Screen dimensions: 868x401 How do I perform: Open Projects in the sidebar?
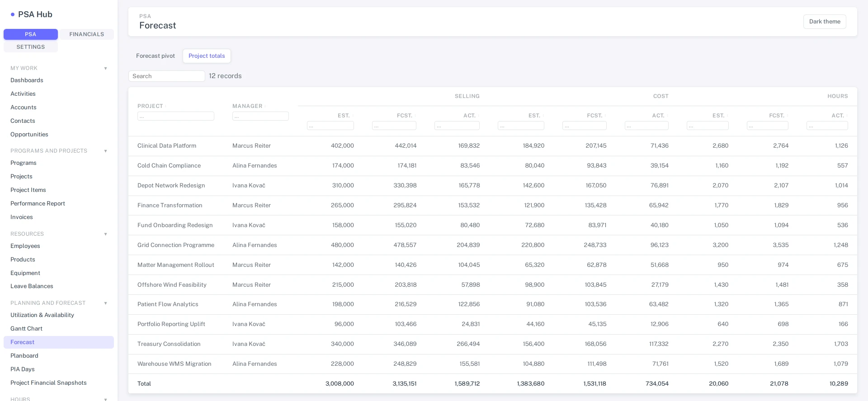[x=59, y=177]
